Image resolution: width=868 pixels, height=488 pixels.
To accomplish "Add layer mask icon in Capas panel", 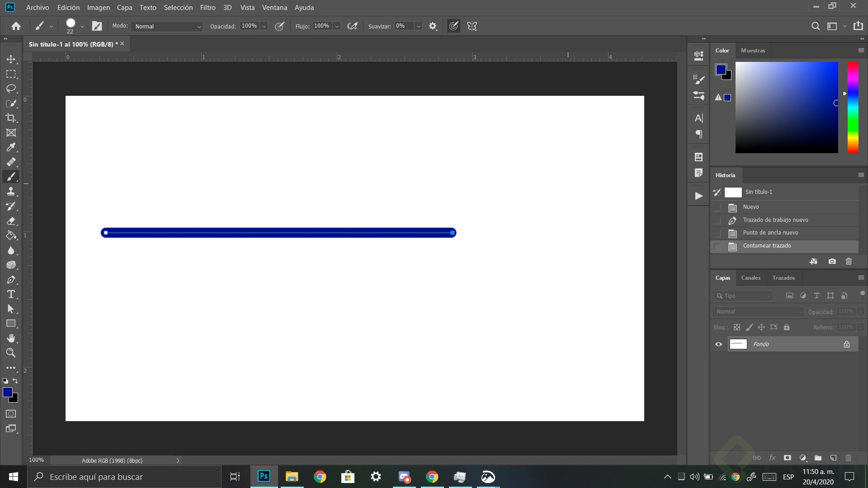I will click(788, 458).
